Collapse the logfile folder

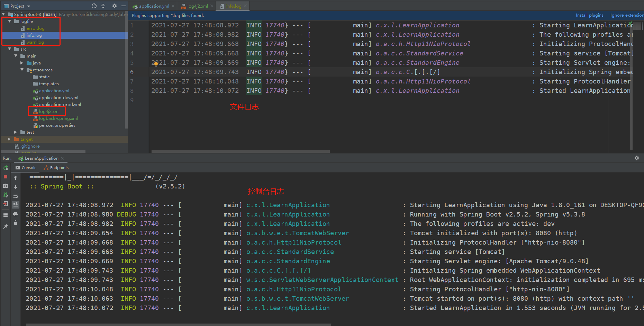[10, 21]
